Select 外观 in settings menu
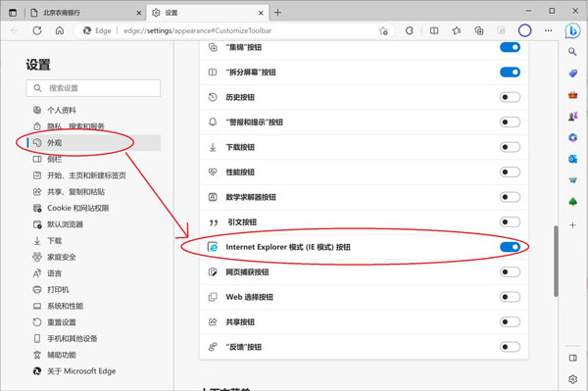The image size is (588, 391). [x=93, y=142]
